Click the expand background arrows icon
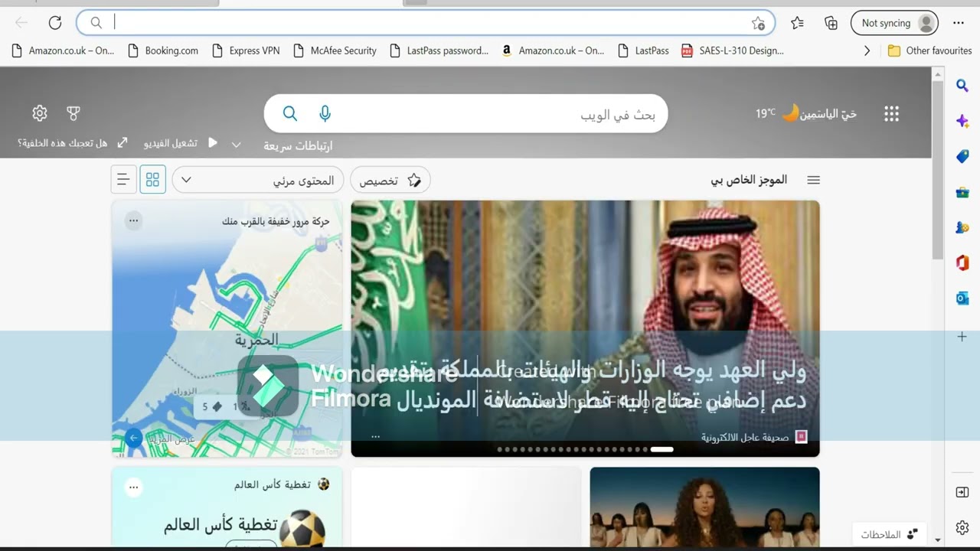The height and width of the screenshot is (551, 980). 122,143
